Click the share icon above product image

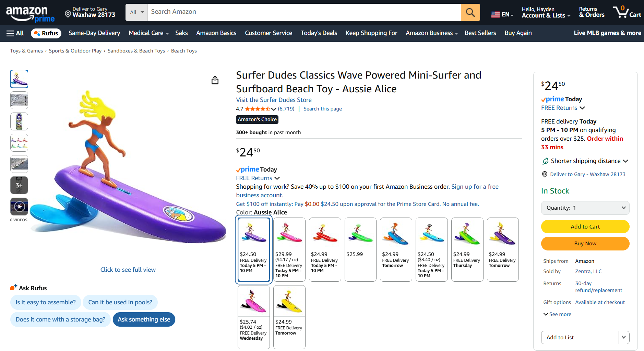(x=215, y=80)
